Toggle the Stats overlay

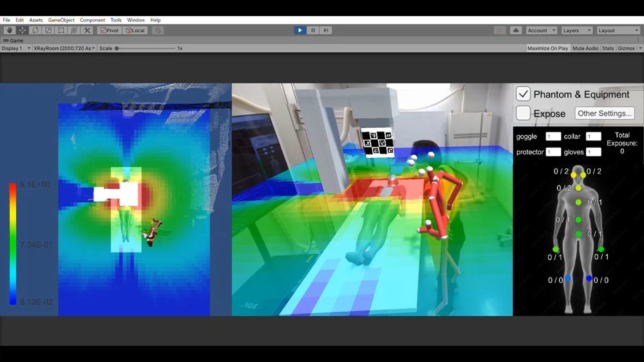pyautogui.click(x=608, y=48)
